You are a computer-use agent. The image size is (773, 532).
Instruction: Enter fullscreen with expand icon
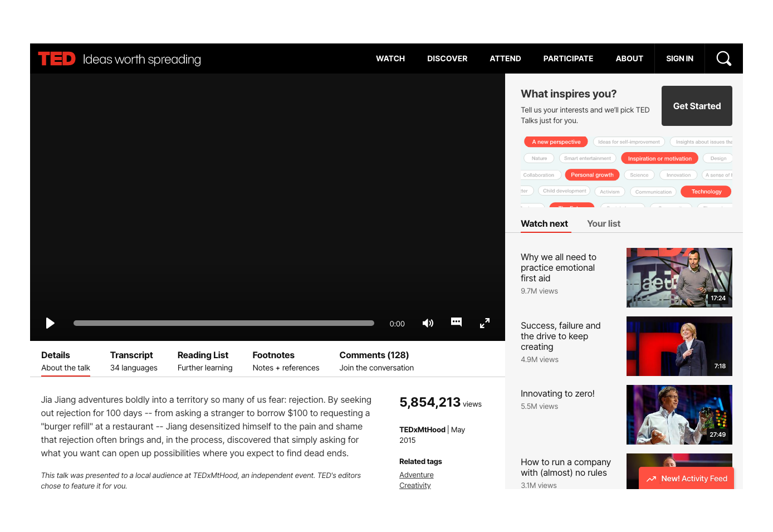[485, 323]
